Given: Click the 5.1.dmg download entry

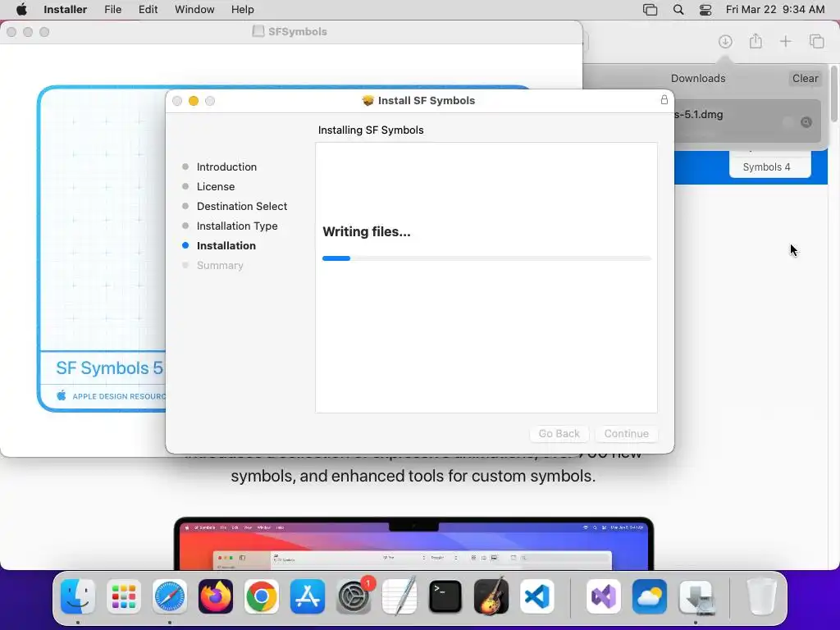Looking at the screenshot, I should 747,121.
